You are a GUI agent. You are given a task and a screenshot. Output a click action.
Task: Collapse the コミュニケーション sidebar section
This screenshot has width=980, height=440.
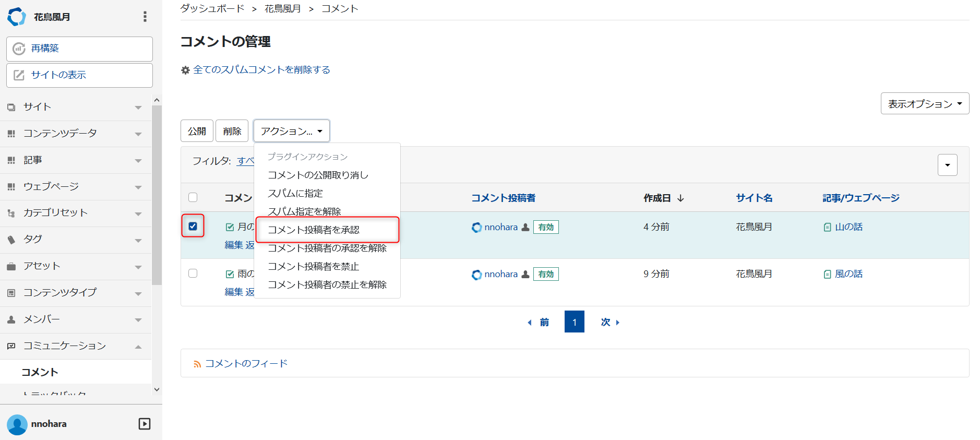[138, 347]
